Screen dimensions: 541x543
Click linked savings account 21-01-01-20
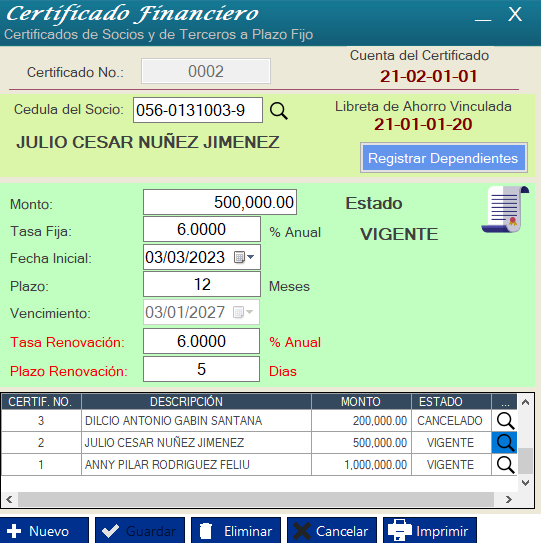point(423,124)
